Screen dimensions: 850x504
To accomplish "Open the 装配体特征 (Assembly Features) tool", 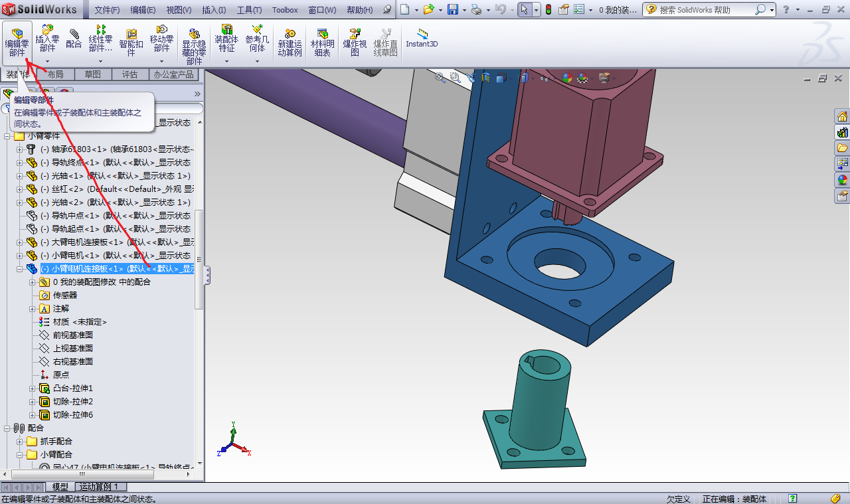I will (226, 39).
